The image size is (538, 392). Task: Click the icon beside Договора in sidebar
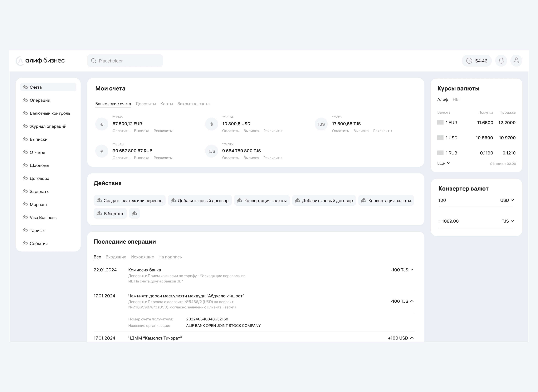(x=25, y=178)
